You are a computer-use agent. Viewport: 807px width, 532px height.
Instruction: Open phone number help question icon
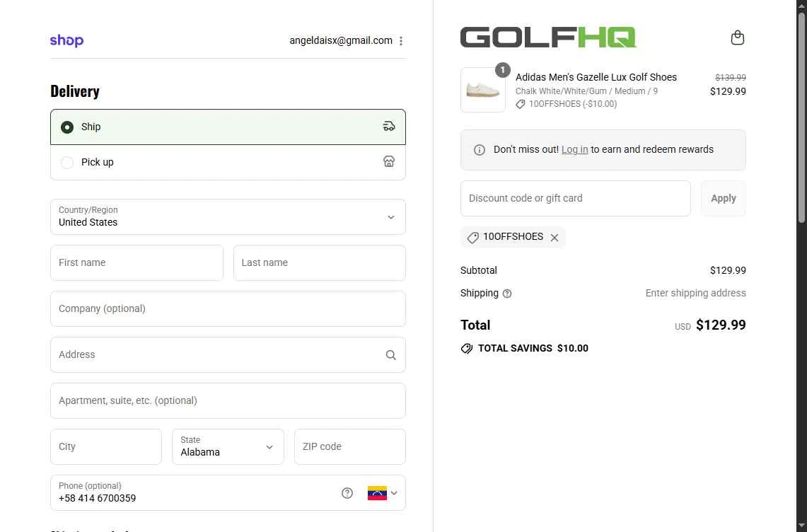(347, 493)
